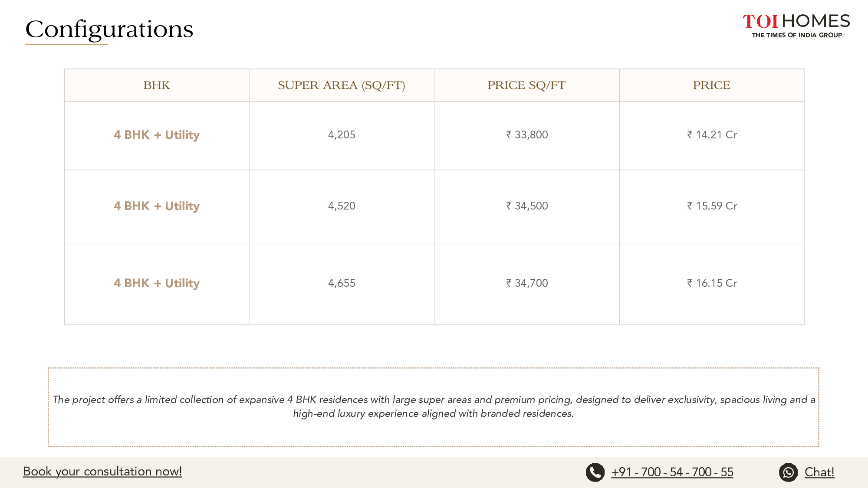
Task: Click the first 4 BHK + Utility row label
Action: coord(157,135)
